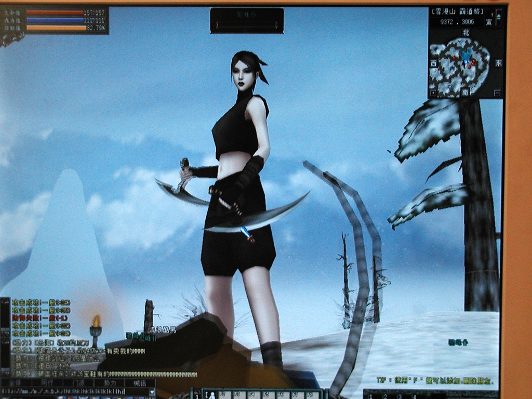
Task: Click the zoom-out minus button on minimap
Action: click(x=497, y=93)
